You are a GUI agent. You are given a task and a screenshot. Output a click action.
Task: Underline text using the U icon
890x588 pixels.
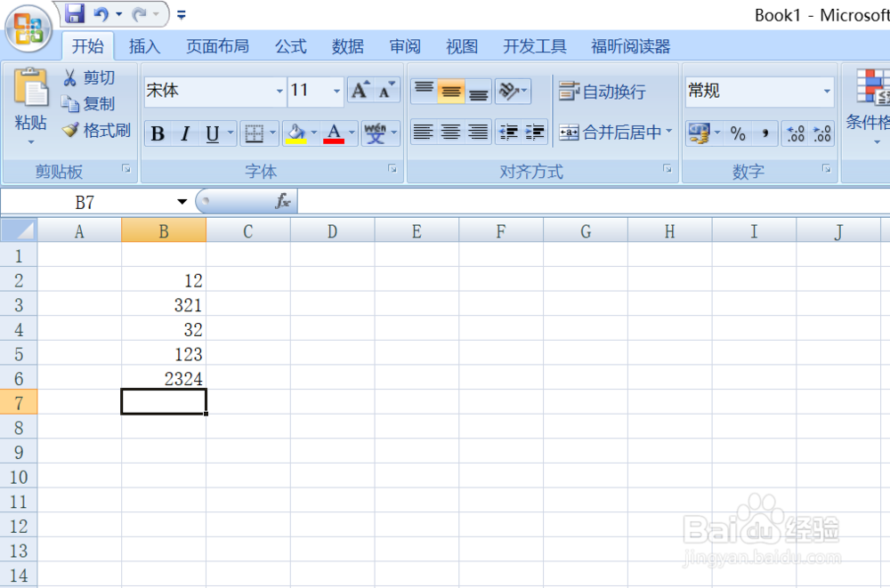pos(213,133)
